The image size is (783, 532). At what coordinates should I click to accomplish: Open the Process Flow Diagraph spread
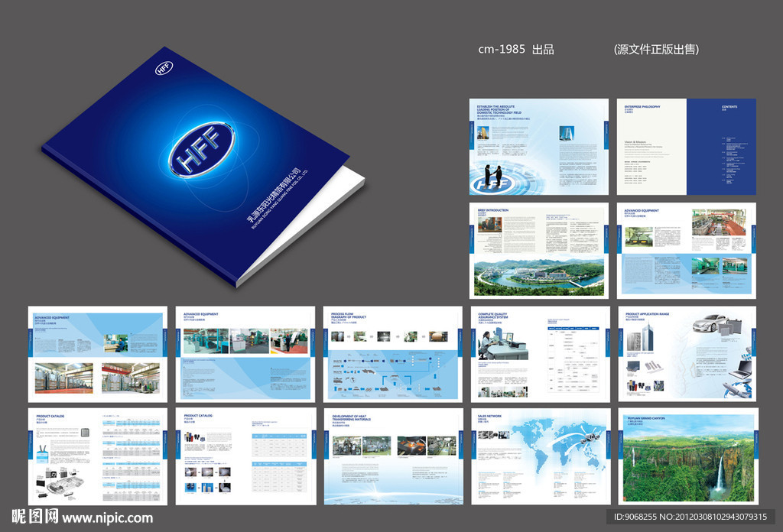coord(392,355)
